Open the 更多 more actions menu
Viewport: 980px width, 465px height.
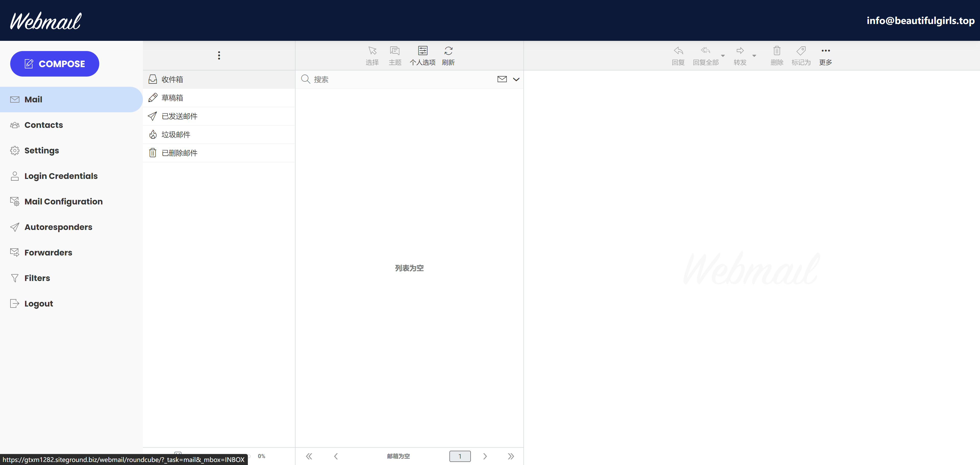(826, 55)
